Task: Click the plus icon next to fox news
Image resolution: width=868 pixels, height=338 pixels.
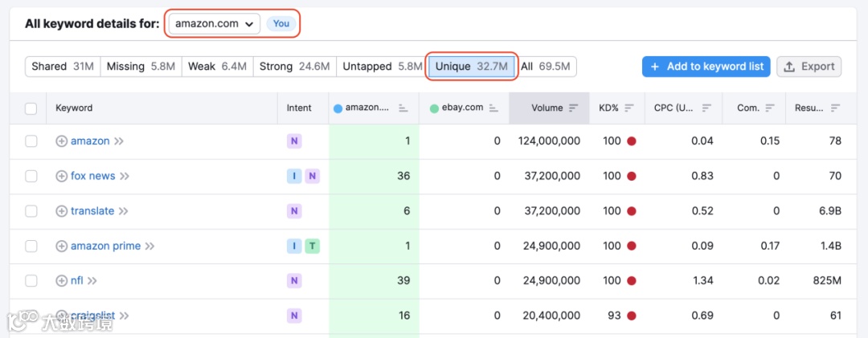Action: coord(61,176)
